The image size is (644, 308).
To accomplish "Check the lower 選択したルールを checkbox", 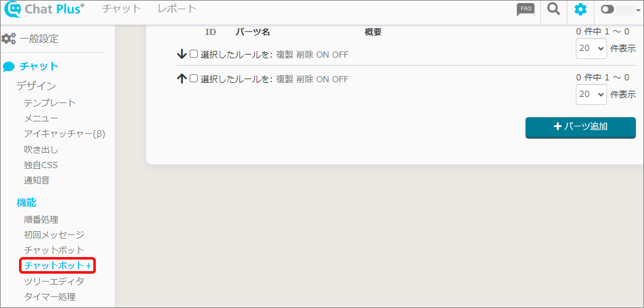I will pyautogui.click(x=193, y=79).
